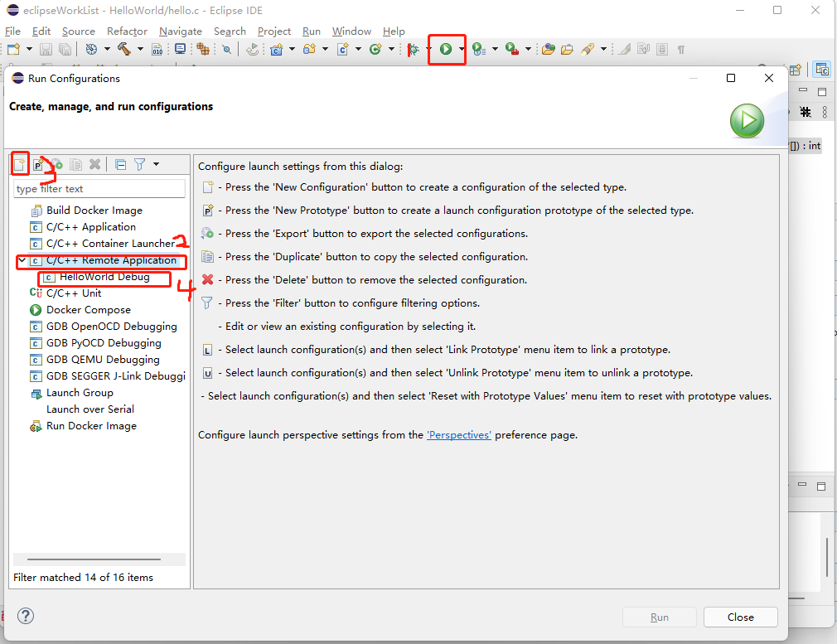Click the Close button in dialog
This screenshot has height=644, width=837.
tap(740, 617)
